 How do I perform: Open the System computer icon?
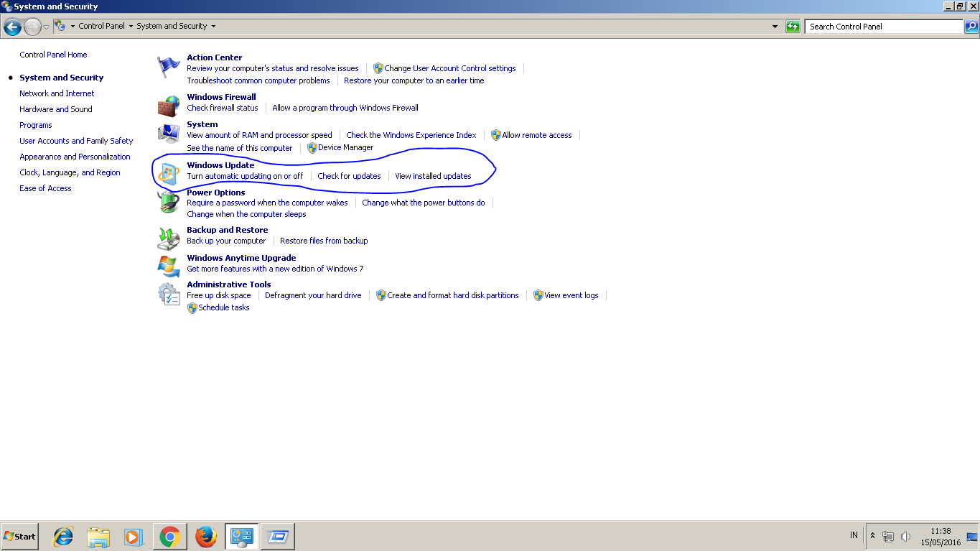(169, 134)
